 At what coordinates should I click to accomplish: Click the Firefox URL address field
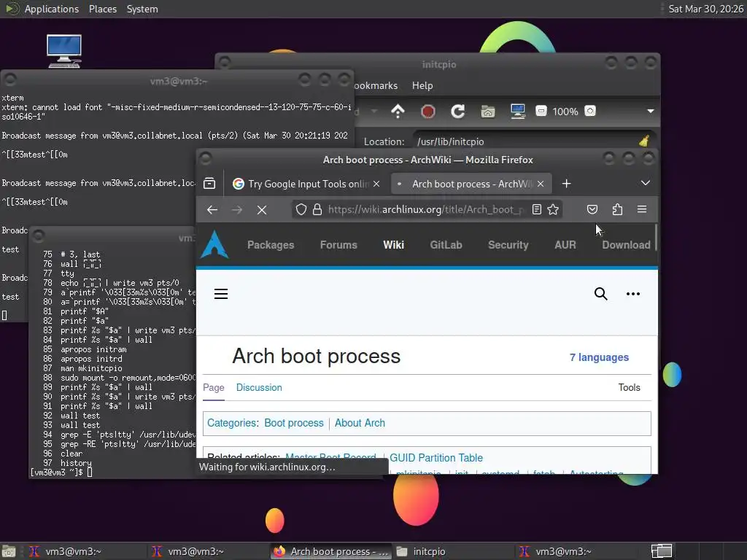pos(425,209)
